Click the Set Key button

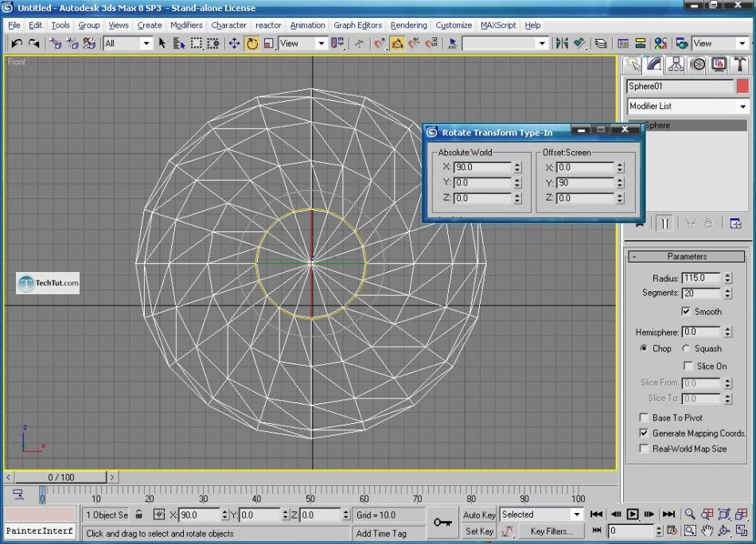click(x=479, y=531)
